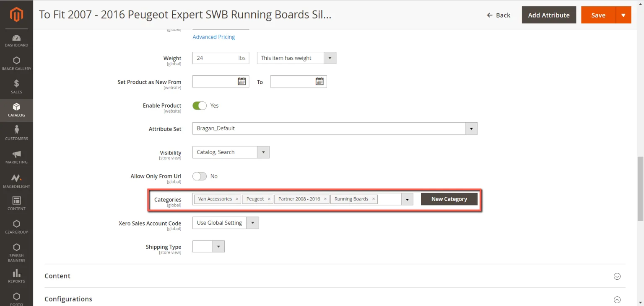Click the Set Product as New From date field
Screen dimensions: 644x306
click(221, 82)
